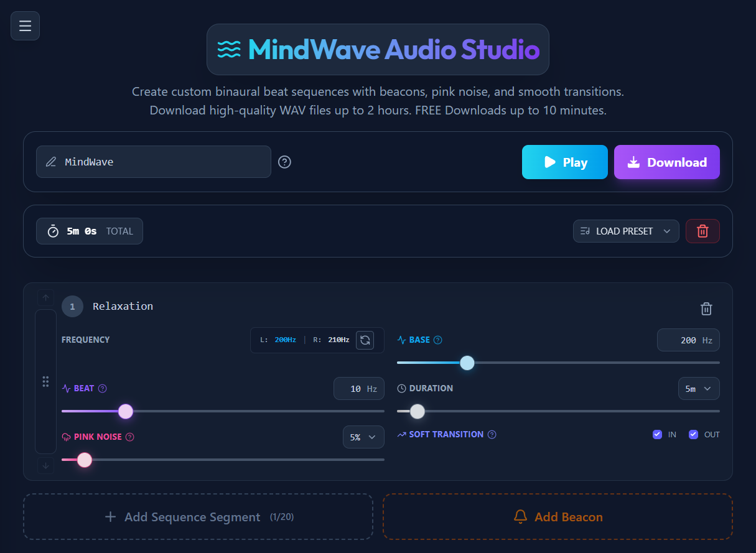Screen dimensions: 756x553
Task: Click the PINK NOISE help icon
Action: 130,437
